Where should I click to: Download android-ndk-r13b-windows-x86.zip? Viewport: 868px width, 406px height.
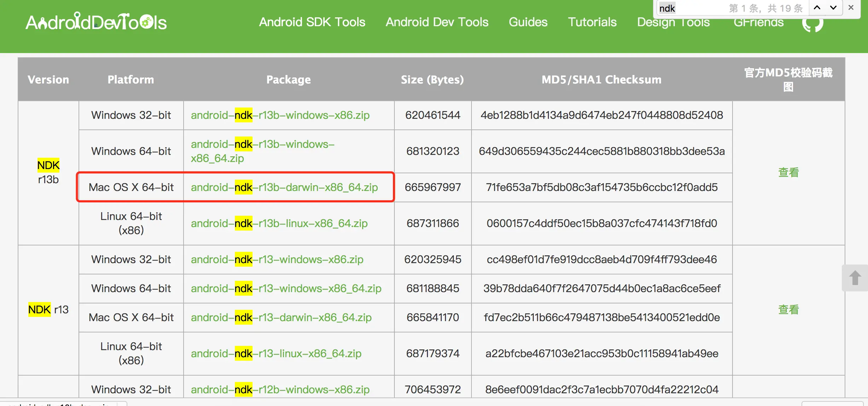point(280,115)
